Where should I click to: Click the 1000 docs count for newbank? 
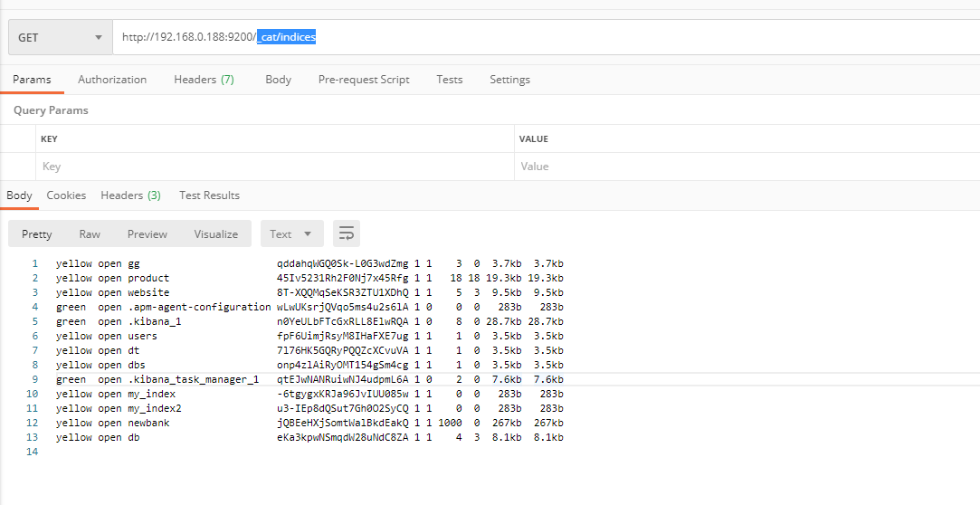450,424
